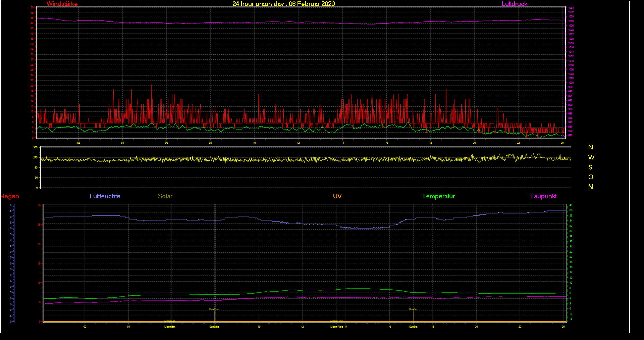Click the W compass direction label

coord(591,157)
